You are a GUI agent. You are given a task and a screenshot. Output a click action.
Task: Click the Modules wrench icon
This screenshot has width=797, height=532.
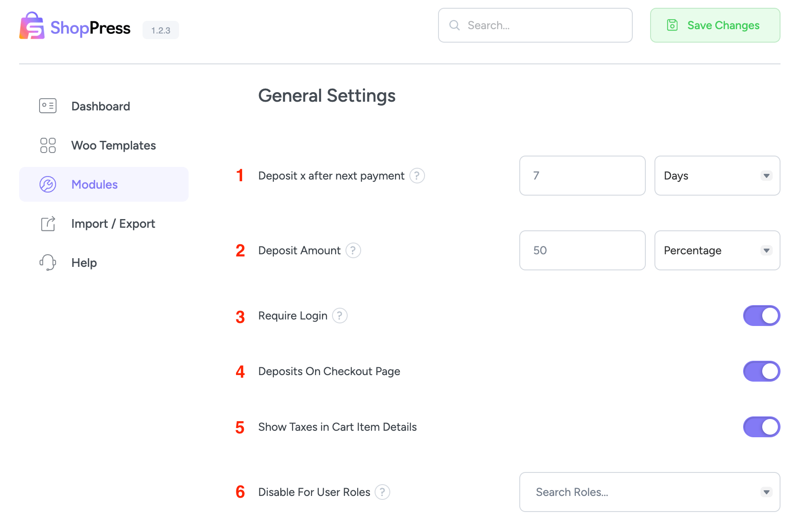48,184
